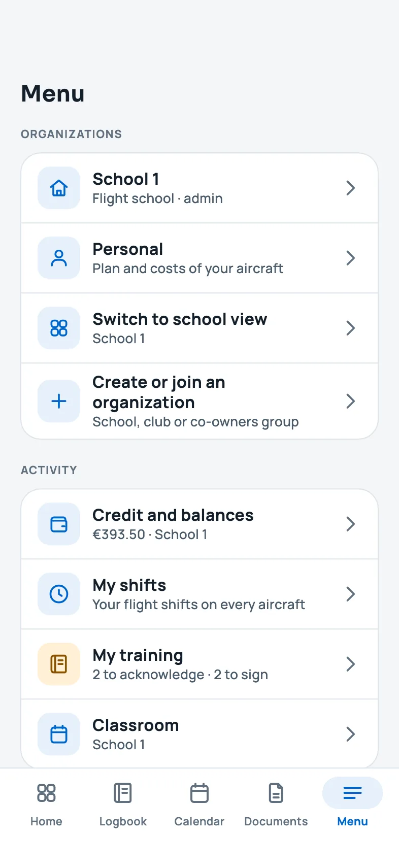Open My shifts entry

(199, 594)
